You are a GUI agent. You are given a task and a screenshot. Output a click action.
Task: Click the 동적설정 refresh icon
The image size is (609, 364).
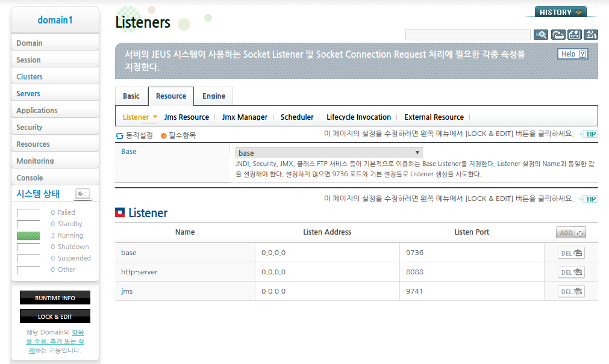[120, 136]
